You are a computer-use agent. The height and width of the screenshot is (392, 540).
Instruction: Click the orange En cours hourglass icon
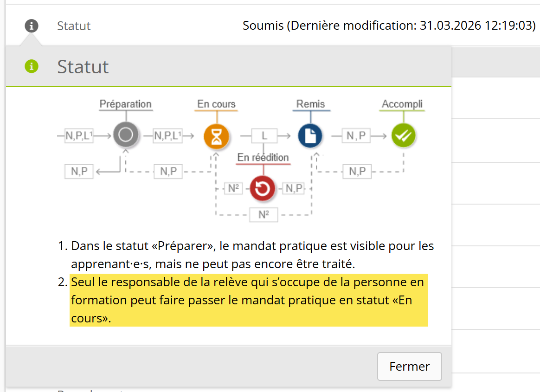click(x=216, y=136)
